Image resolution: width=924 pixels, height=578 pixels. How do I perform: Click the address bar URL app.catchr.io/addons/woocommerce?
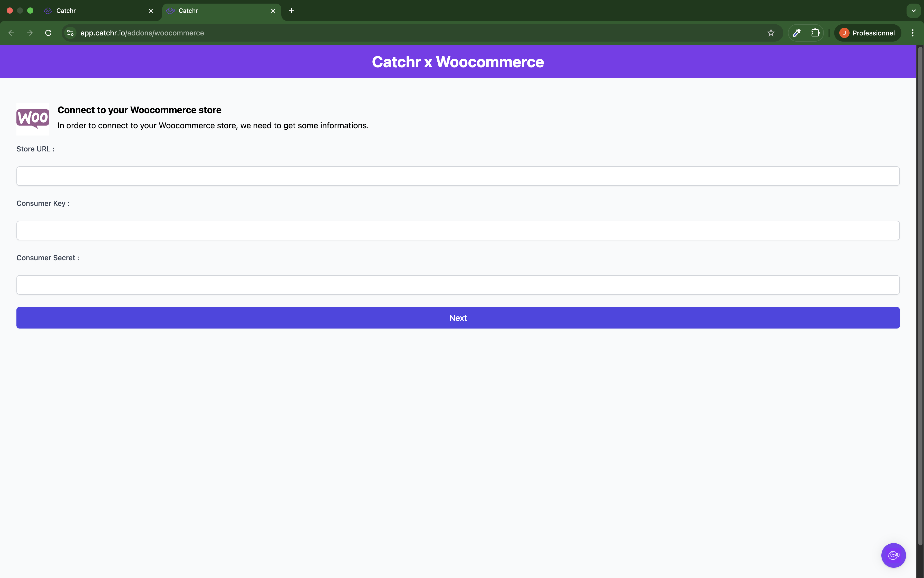[142, 33]
